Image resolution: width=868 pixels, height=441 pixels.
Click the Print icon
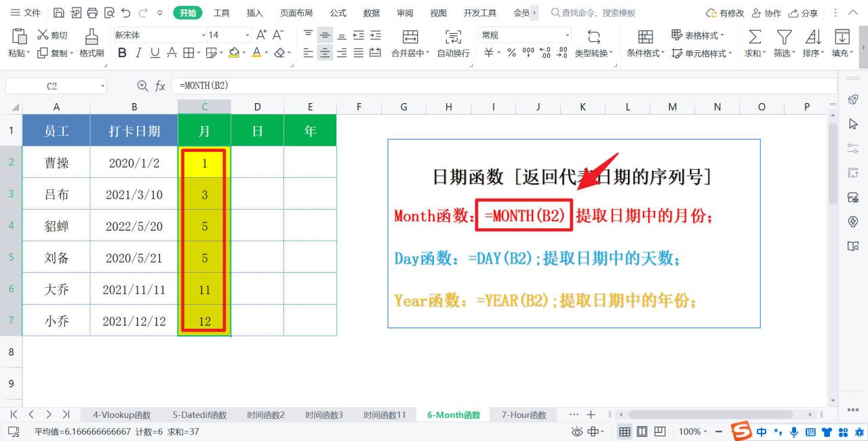pyautogui.click(x=92, y=13)
